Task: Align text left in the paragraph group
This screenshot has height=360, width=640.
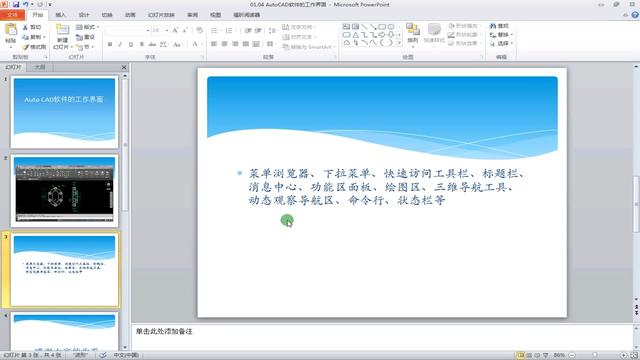Action: coord(214,44)
